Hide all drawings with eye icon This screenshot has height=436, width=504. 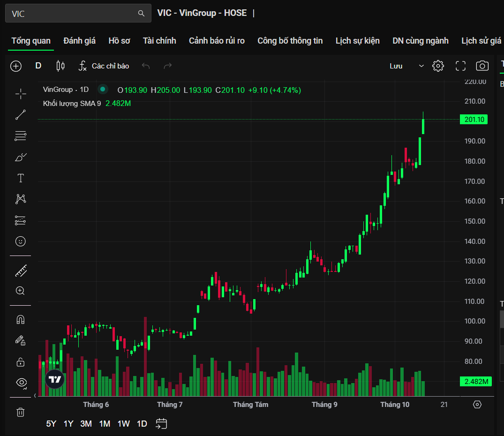pyautogui.click(x=21, y=382)
